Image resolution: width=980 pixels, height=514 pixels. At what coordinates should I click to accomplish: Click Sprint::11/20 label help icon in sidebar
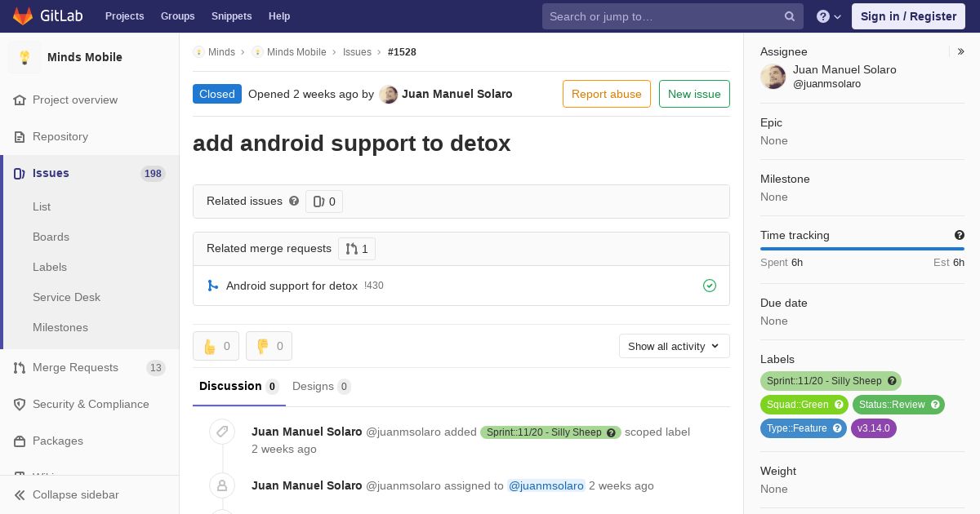click(x=893, y=381)
